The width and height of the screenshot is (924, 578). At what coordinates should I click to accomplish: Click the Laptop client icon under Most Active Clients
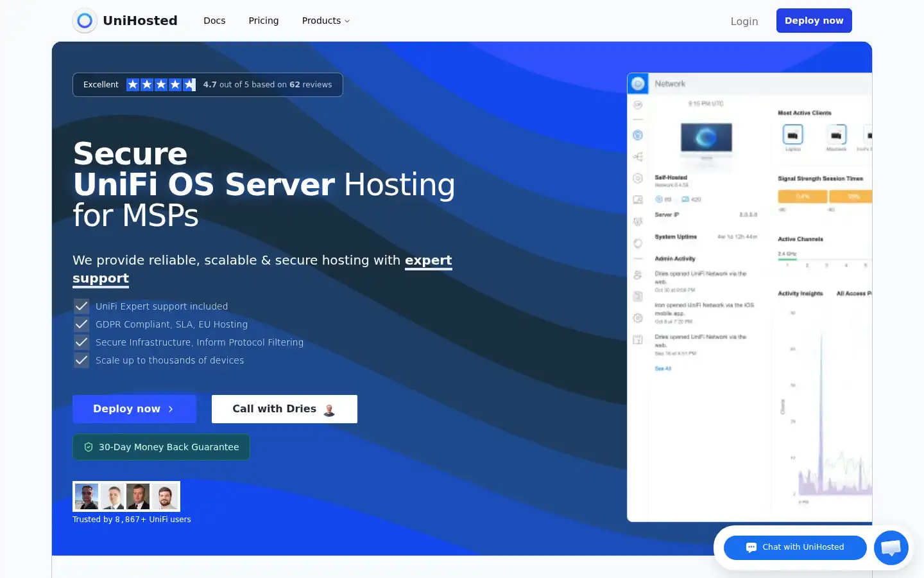click(x=793, y=135)
